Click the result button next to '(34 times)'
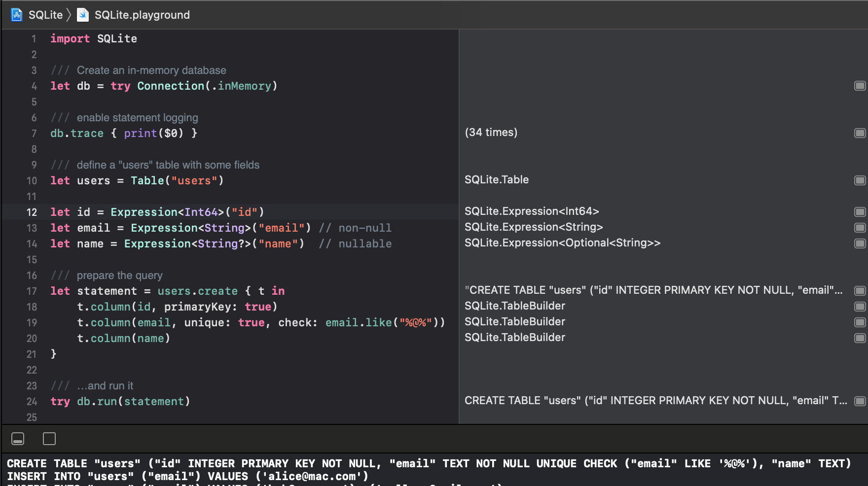 860,133
